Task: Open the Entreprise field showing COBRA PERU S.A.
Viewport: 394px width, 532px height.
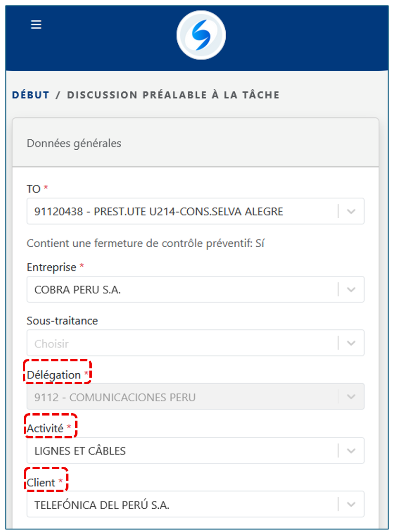Action: pyautogui.click(x=181, y=290)
